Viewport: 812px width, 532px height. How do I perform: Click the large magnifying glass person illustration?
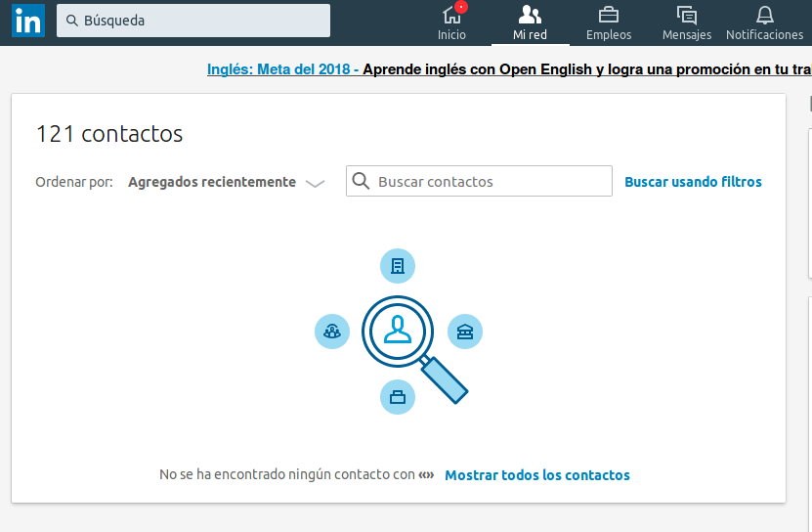398,331
